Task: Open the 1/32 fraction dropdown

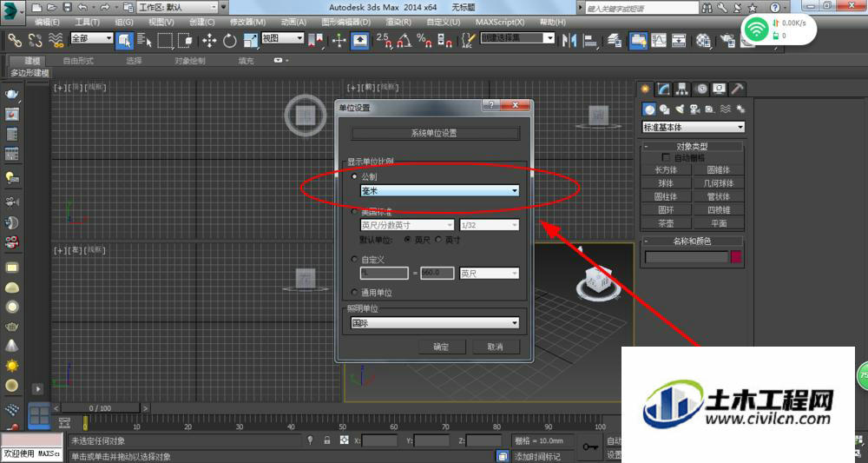Action: tap(490, 225)
